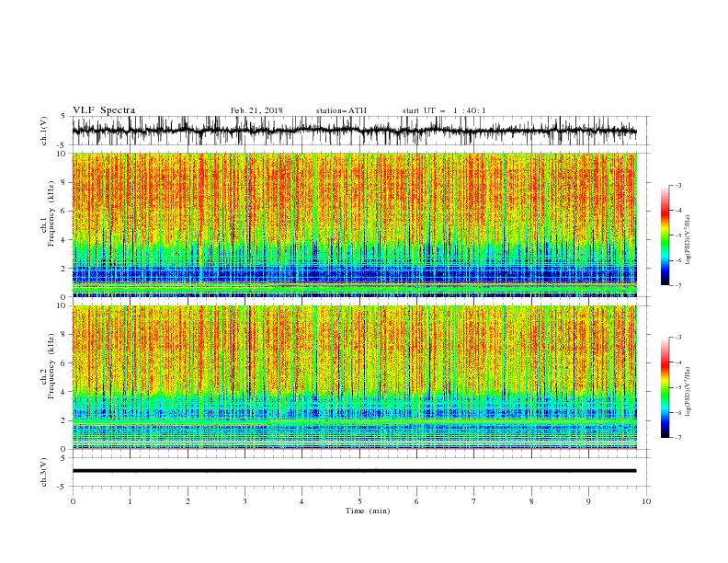The height and width of the screenshot is (563, 728).
Task: Click the 'VLF Spectra' title text
Action: pos(104,110)
